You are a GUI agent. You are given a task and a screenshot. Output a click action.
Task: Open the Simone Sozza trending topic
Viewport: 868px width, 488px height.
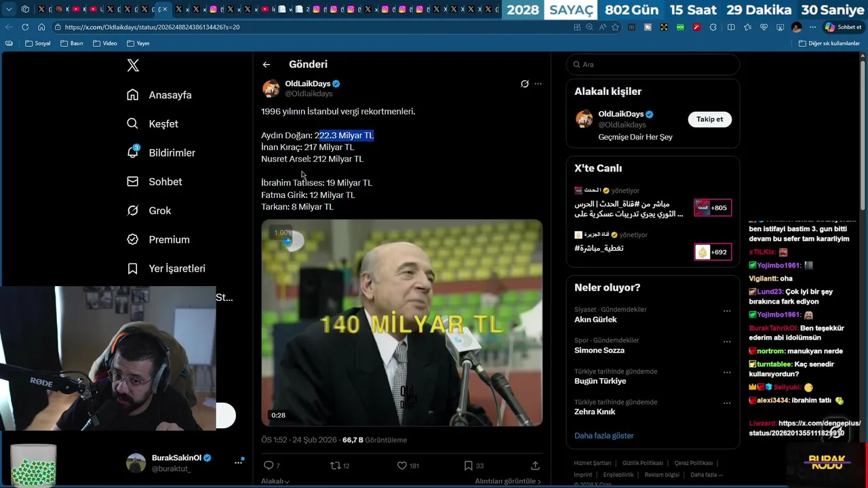pyautogui.click(x=599, y=350)
